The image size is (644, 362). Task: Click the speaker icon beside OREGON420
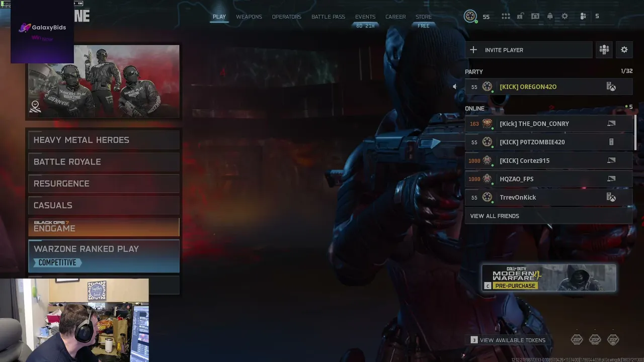coord(454,86)
